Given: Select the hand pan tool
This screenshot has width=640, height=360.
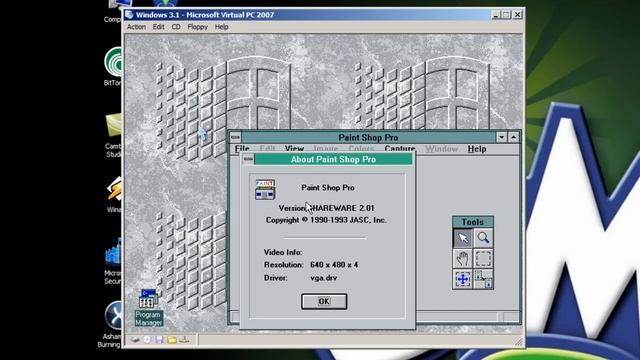Looking at the screenshot, I should tap(463, 258).
